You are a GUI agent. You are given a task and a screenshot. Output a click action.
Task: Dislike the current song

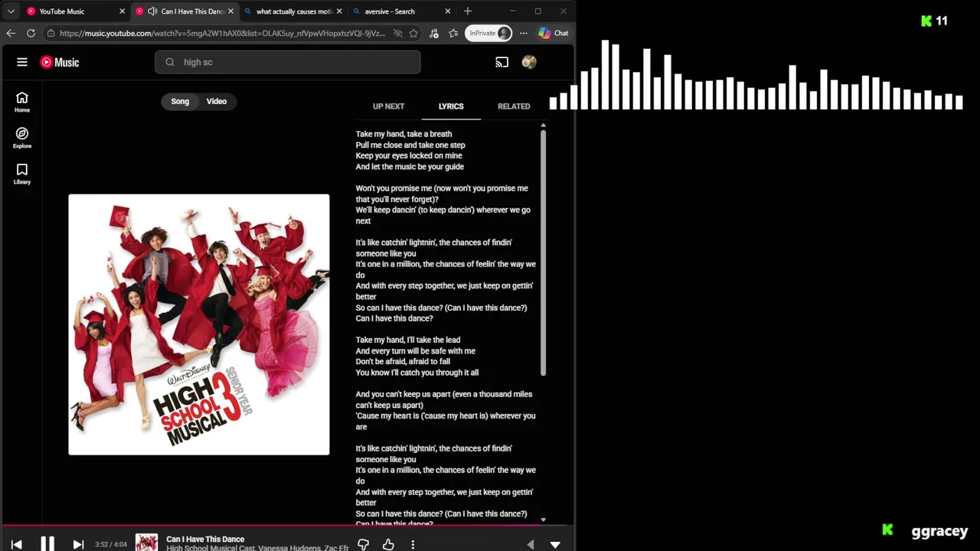click(x=364, y=544)
